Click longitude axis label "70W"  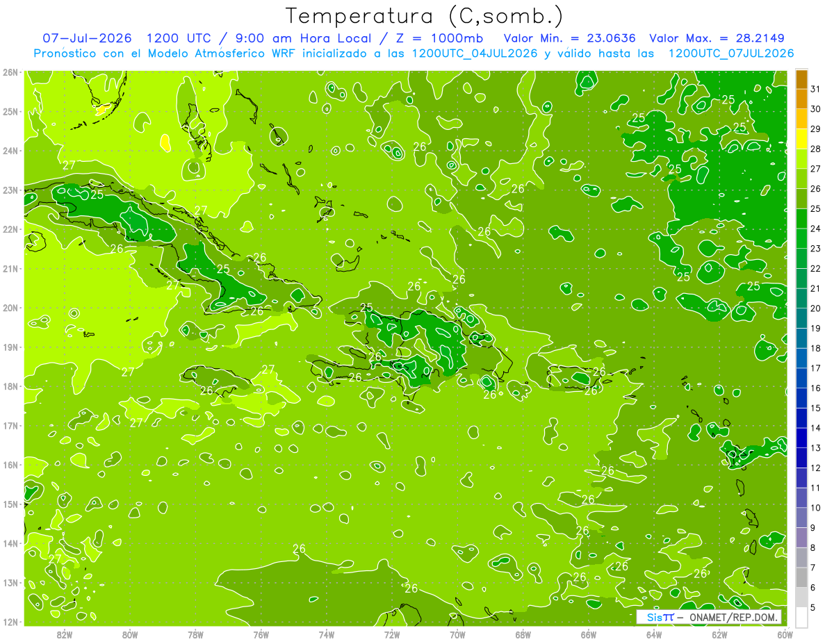pos(457,634)
